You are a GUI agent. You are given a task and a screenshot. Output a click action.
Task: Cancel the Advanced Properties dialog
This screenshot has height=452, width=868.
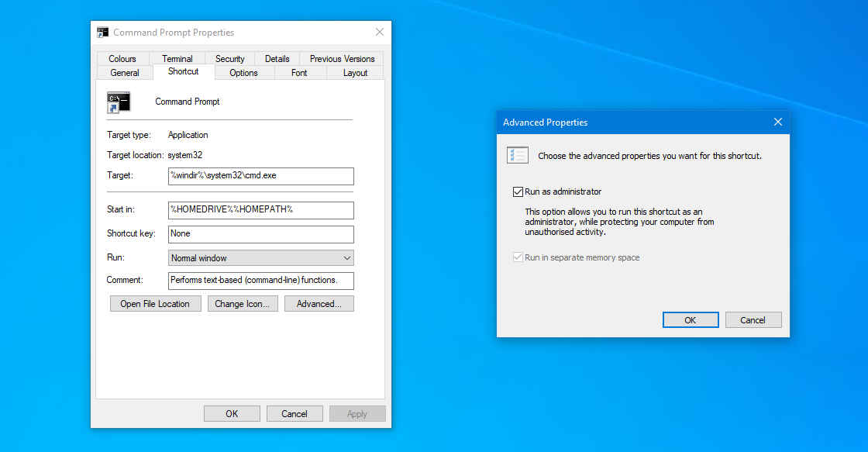pyautogui.click(x=753, y=320)
